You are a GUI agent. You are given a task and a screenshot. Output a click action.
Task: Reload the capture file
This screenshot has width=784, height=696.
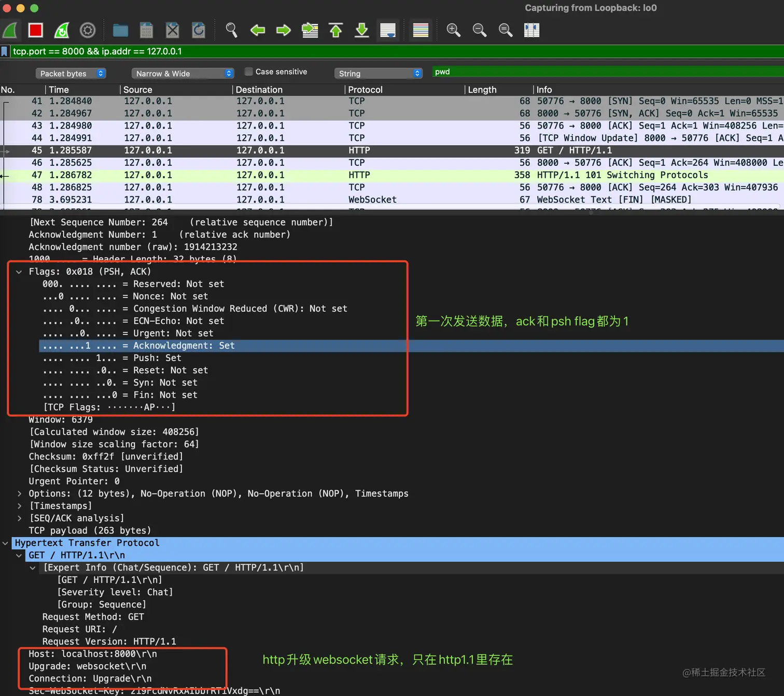point(199,30)
